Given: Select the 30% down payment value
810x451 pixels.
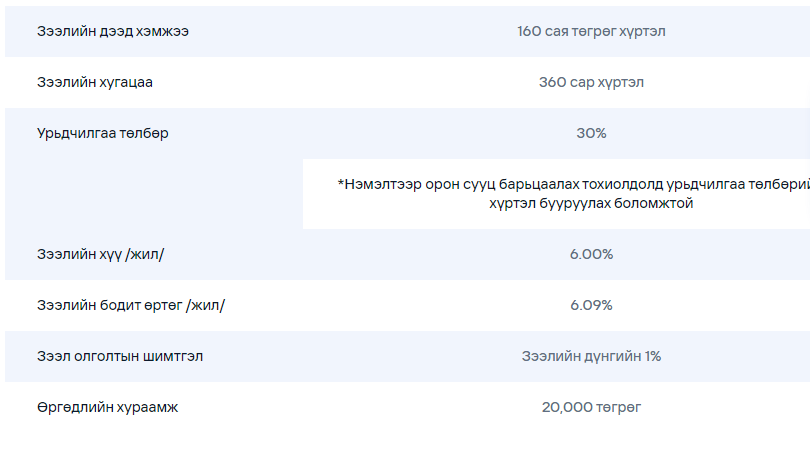Looking at the screenshot, I should [591, 133].
